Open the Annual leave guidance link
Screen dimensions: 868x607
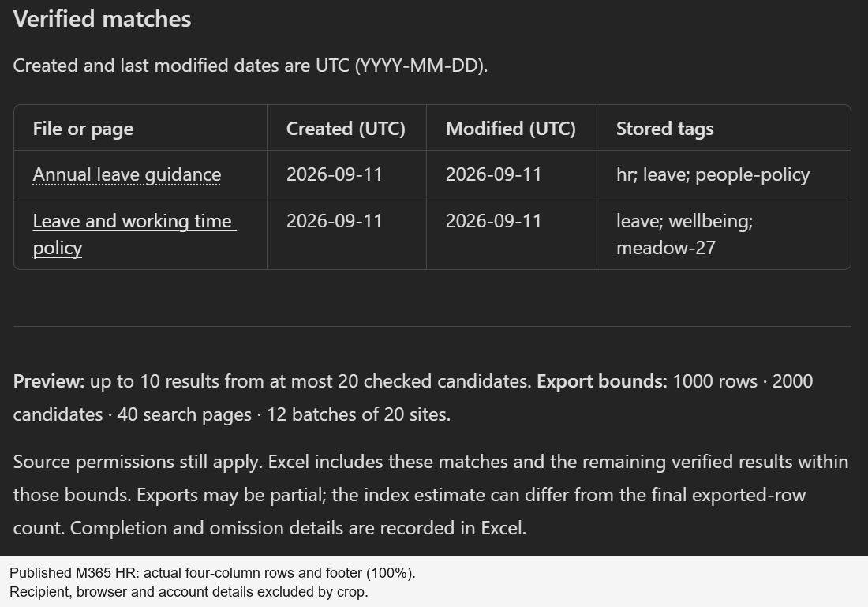point(127,174)
